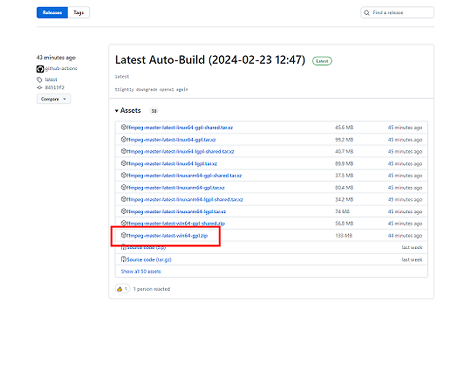Click the commit icon beside the hash
The image size is (470, 392).
[39, 88]
